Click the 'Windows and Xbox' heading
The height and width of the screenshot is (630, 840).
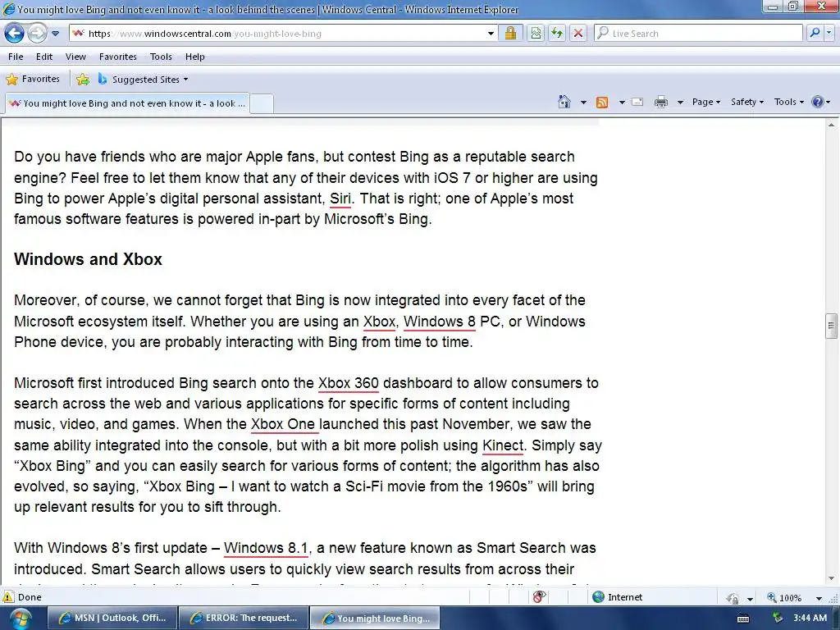(88, 259)
